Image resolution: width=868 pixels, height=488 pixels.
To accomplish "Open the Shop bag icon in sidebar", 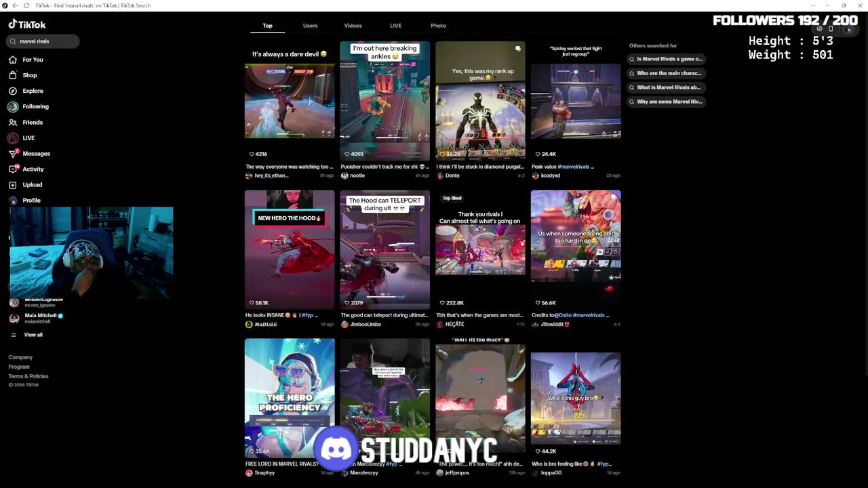I will pyautogui.click(x=13, y=75).
